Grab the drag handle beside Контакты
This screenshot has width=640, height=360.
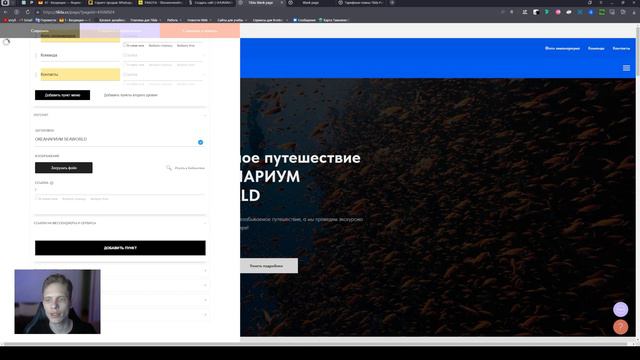[x=36, y=75]
